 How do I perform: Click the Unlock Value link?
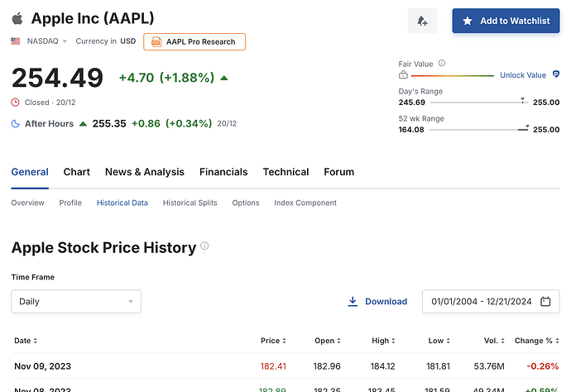click(x=522, y=75)
